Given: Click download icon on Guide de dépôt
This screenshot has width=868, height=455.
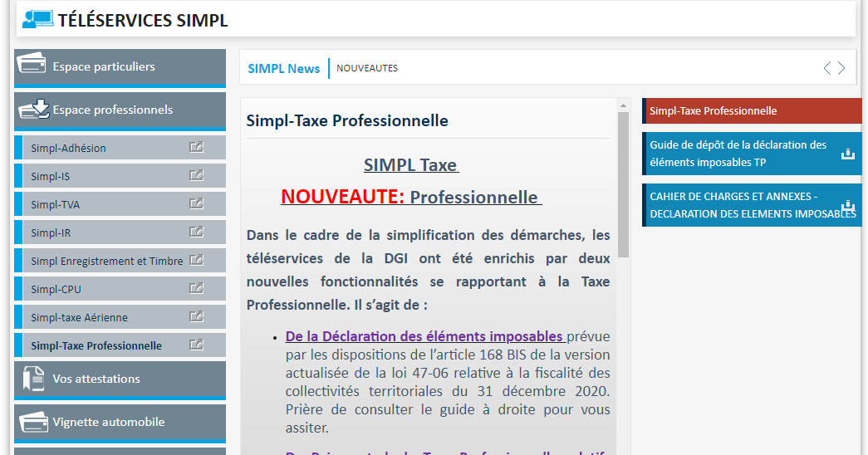Looking at the screenshot, I should coord(847,154).
